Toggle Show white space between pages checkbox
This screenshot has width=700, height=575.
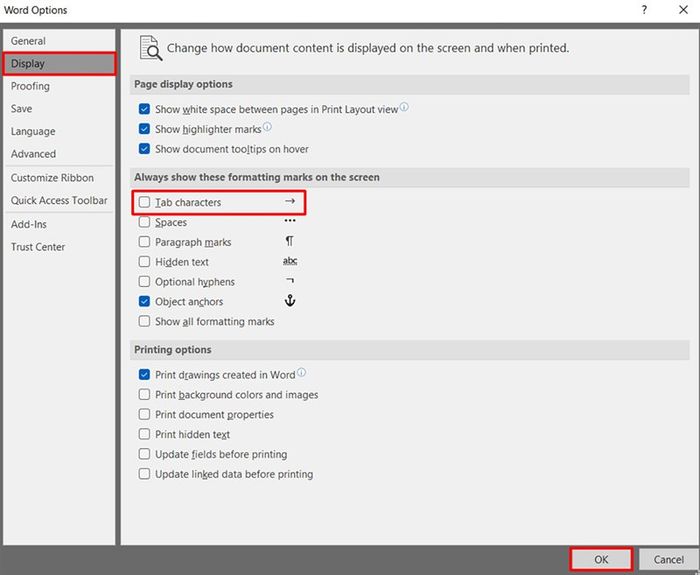click(144, 109)
